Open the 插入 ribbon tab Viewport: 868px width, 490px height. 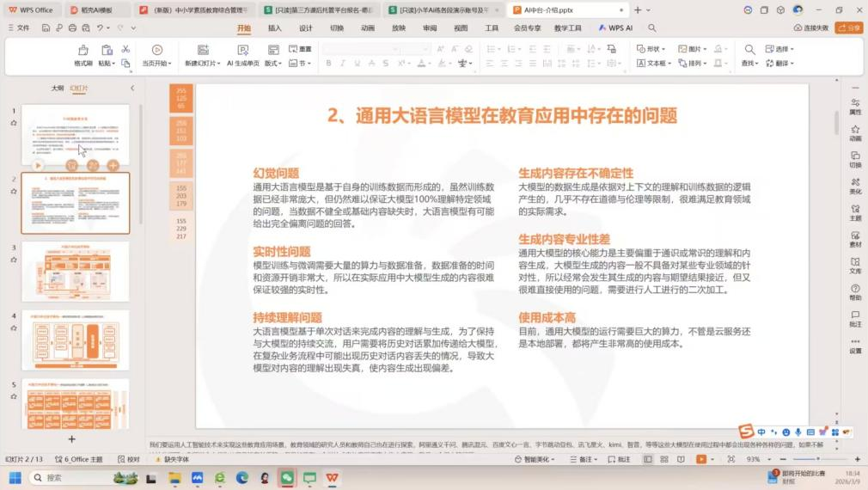point(274,28)
